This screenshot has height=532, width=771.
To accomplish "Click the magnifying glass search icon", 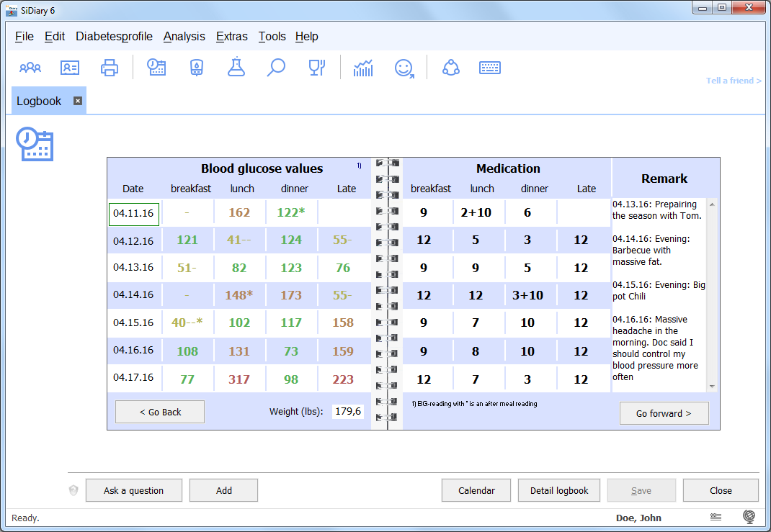I will point(276,68).
